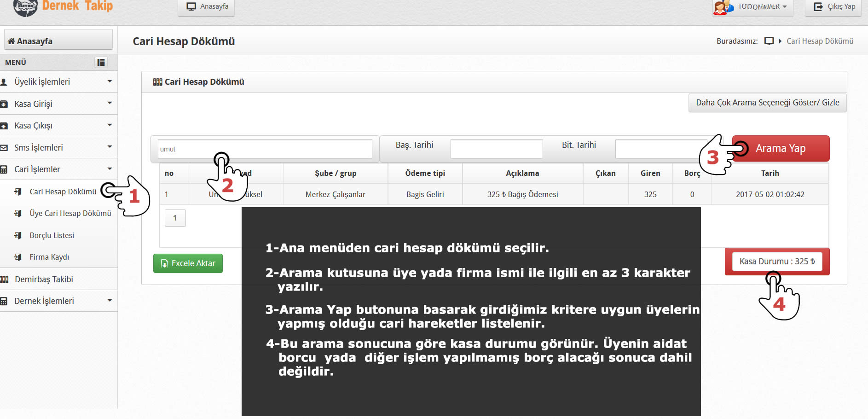868x419 pixels.
Task: Click the green Excele Aktar button
Action: click(188, 263)
